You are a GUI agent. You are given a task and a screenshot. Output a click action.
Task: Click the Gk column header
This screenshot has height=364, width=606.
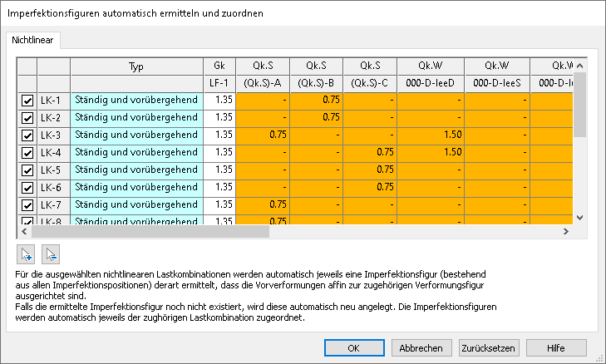pos(219,66)
